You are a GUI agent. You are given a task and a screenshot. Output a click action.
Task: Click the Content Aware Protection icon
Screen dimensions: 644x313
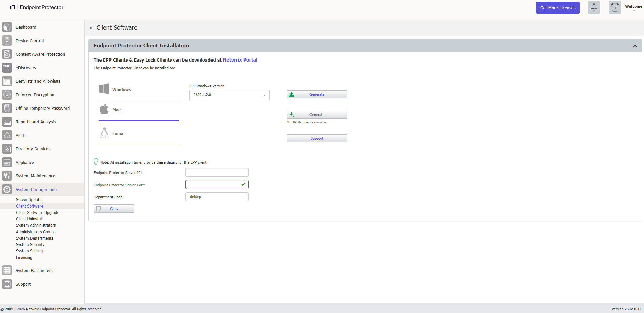tap(7, 54)
